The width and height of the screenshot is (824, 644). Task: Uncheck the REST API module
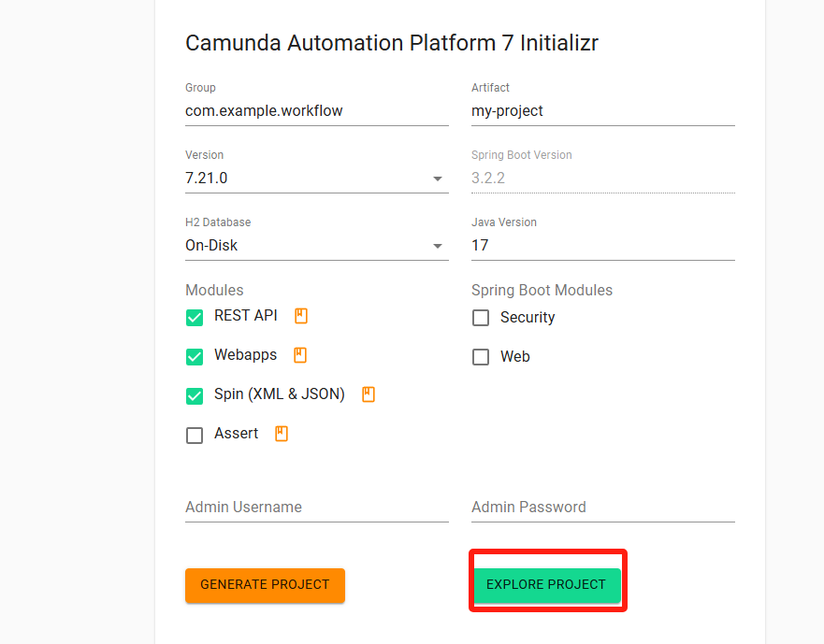coord(195,318)
